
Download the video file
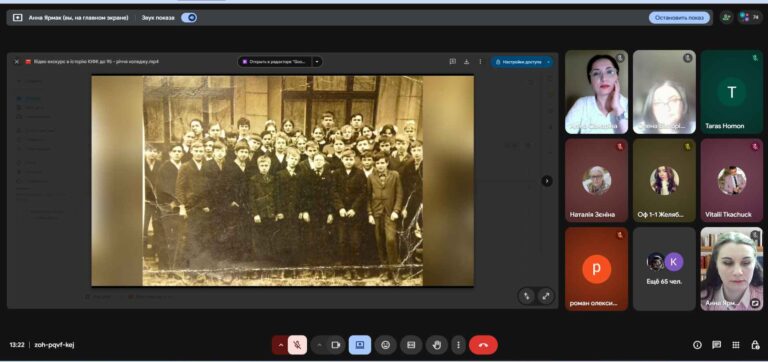[x=466, y=62]
